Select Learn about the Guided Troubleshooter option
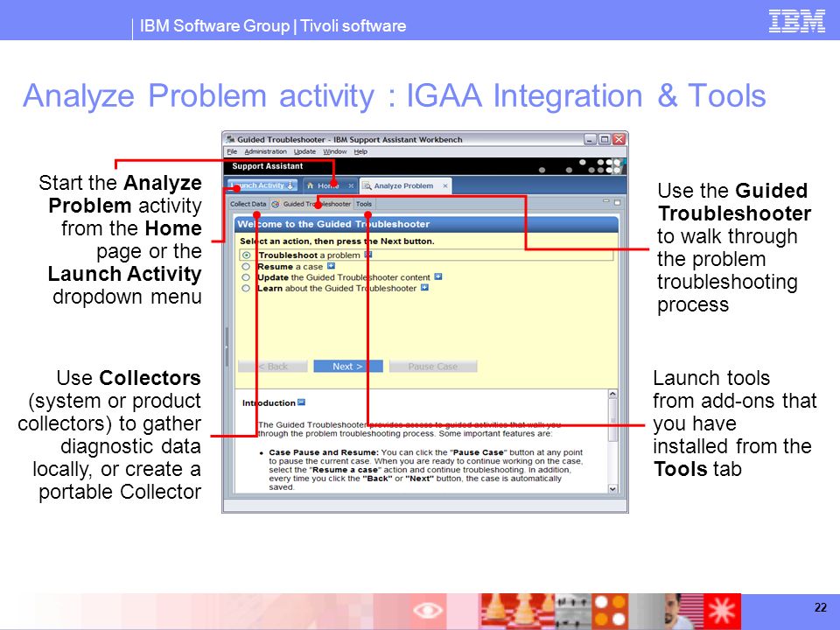Viewport: 840px width, 630px height. pos(246,288)
